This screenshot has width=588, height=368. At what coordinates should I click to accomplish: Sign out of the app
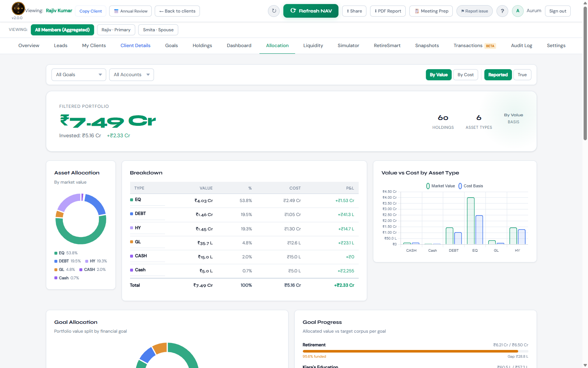(x=557, y=11)
